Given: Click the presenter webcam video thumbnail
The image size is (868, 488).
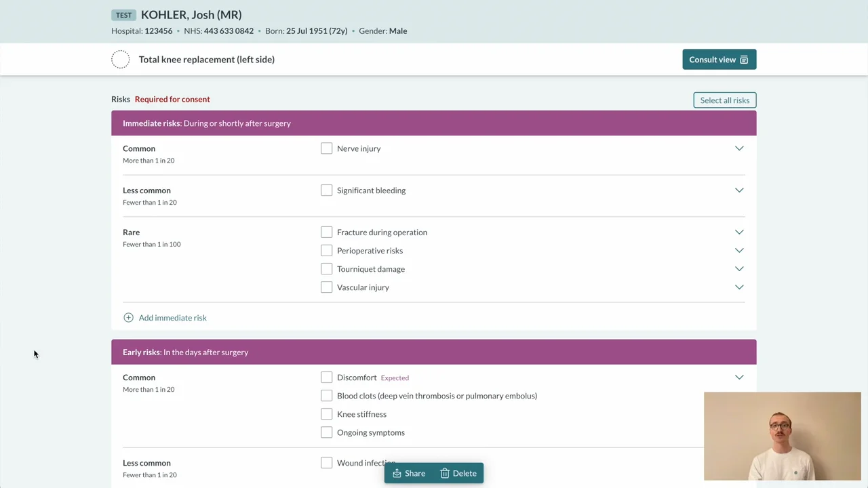Looking at the screenshot, I should click(x=782, y=436).
